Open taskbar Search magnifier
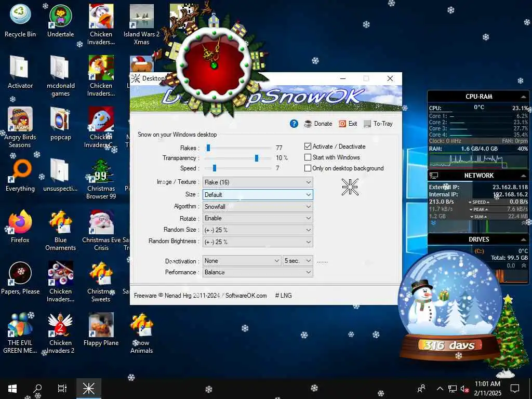 point(37,388)
